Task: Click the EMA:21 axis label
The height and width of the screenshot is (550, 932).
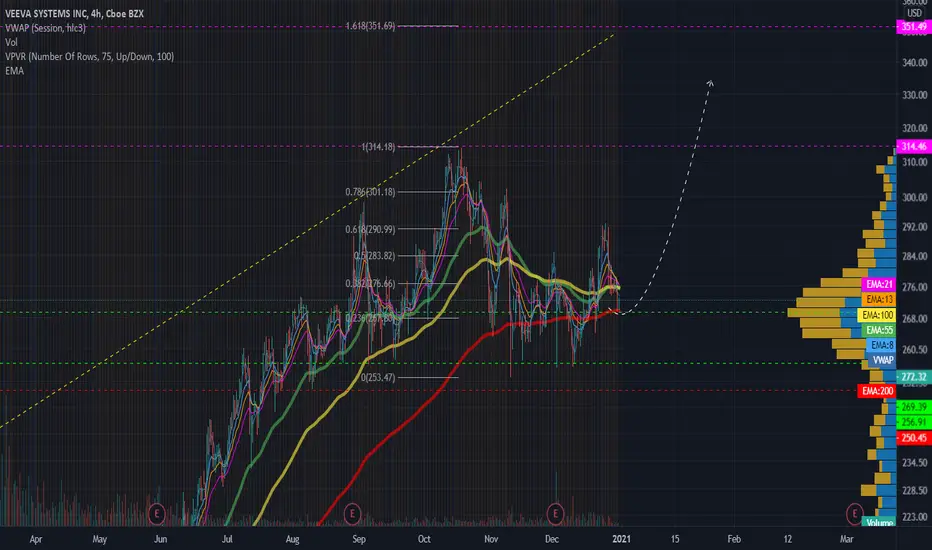Action: point(879,284)
